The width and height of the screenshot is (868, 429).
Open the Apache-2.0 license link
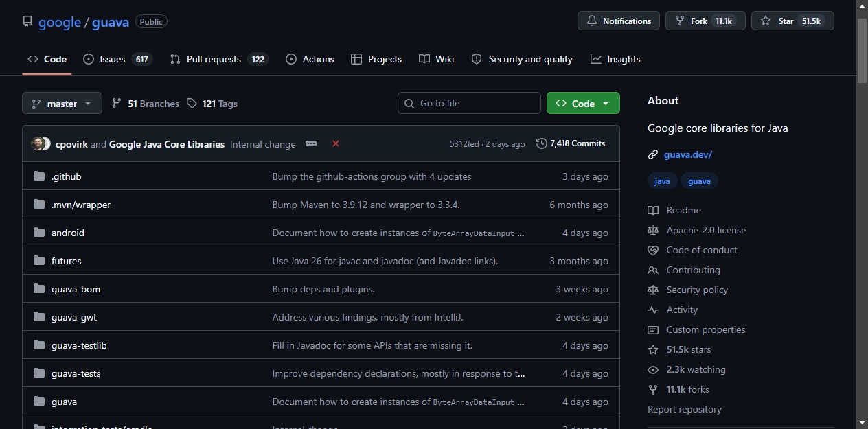[x=696, y=230]
